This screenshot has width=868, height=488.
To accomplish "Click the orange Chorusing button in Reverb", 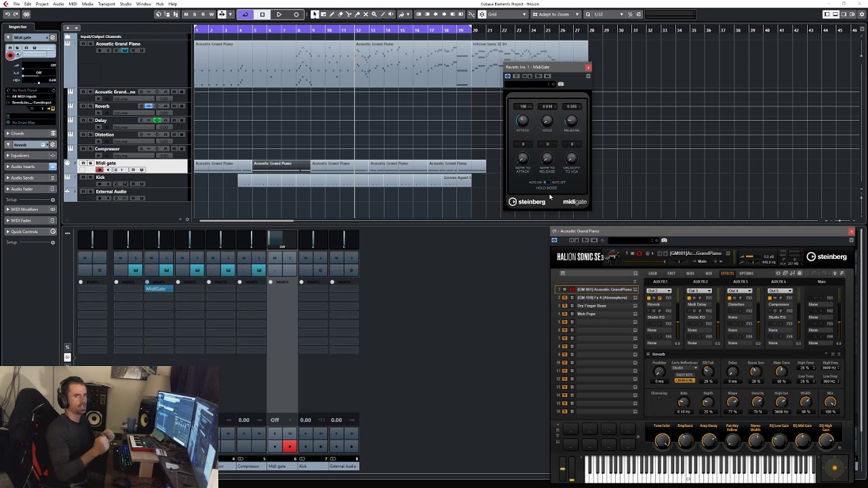I will point(684,381).
